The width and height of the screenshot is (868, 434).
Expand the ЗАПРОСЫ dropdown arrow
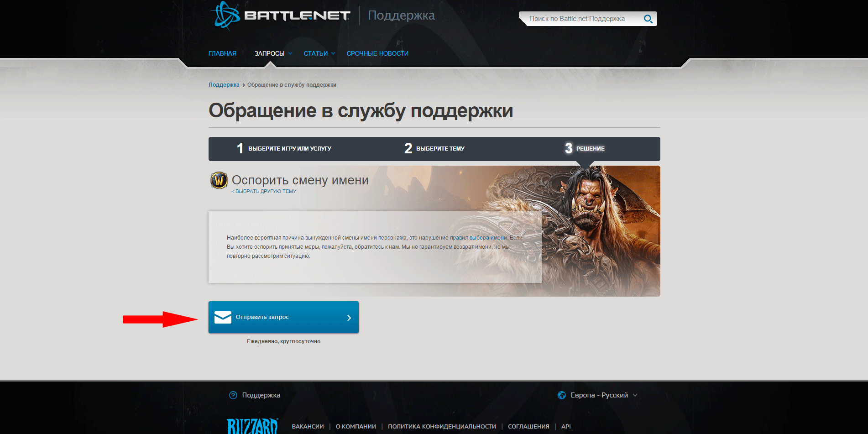pos(290,53)
